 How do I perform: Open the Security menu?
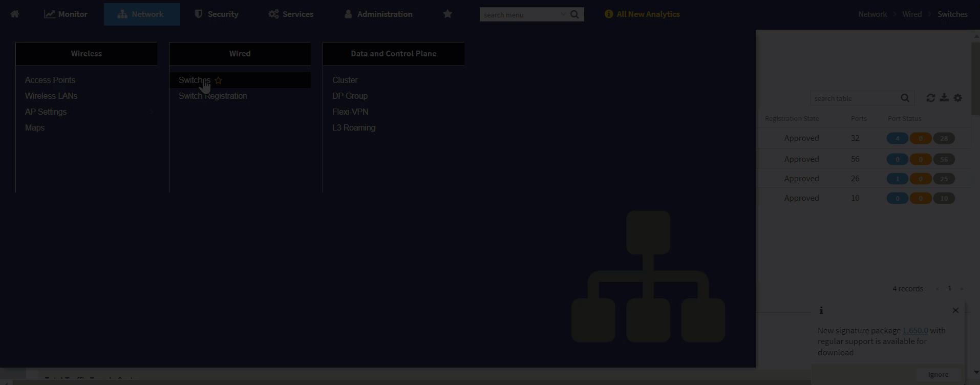(x=217, y=14)
